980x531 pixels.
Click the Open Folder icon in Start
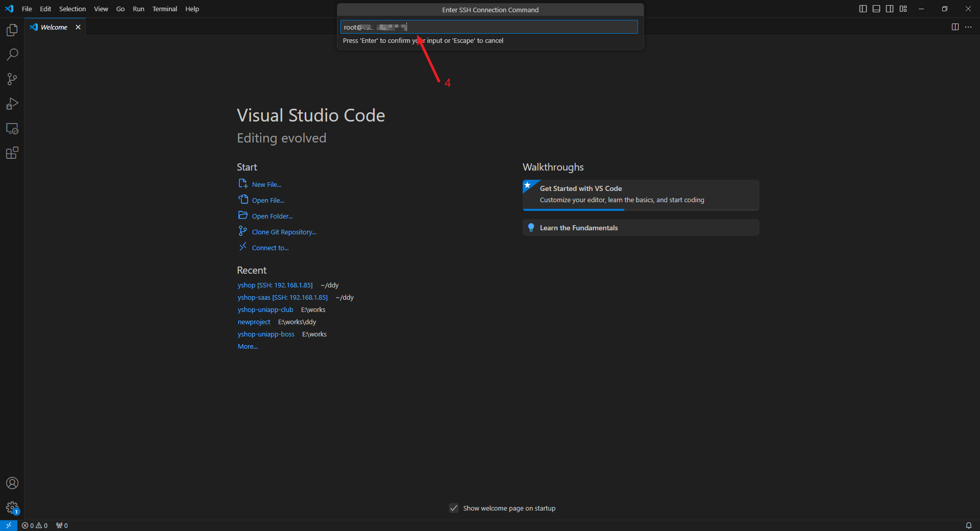click(243, 215)
